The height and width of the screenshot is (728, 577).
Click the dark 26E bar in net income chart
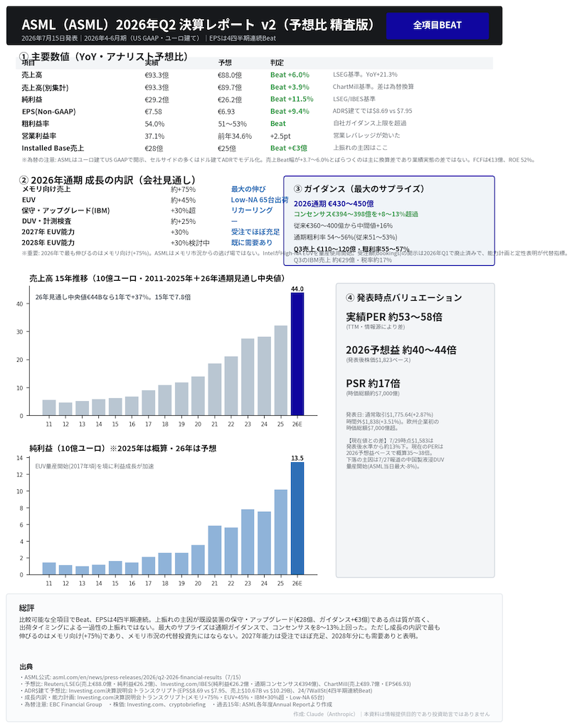[x=297, y=518]
